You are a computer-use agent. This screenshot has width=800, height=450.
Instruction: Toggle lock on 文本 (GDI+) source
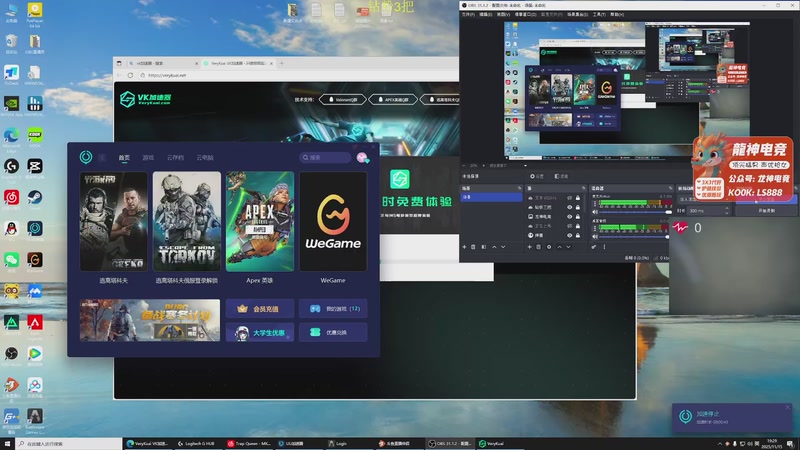(578, 198)
